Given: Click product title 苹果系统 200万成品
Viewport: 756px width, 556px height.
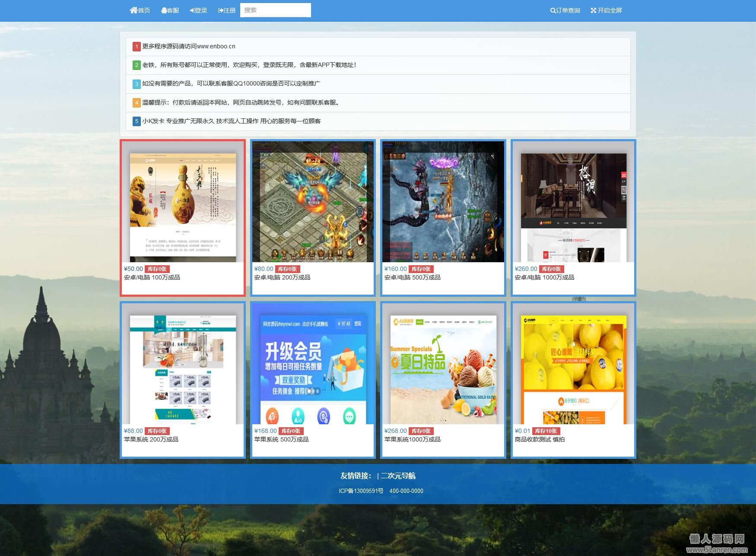Looking at the screenshot, I should point(151,440).
